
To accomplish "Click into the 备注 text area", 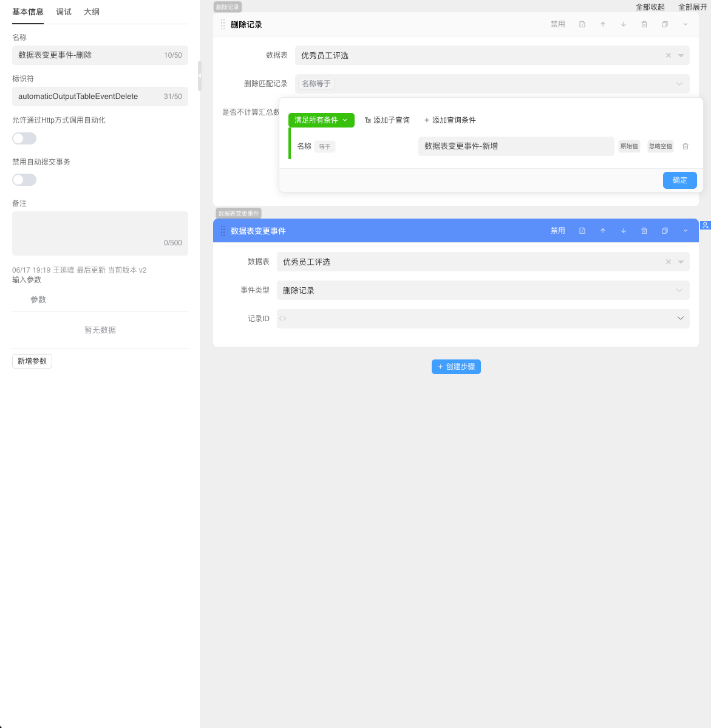I will coord(100,231).
